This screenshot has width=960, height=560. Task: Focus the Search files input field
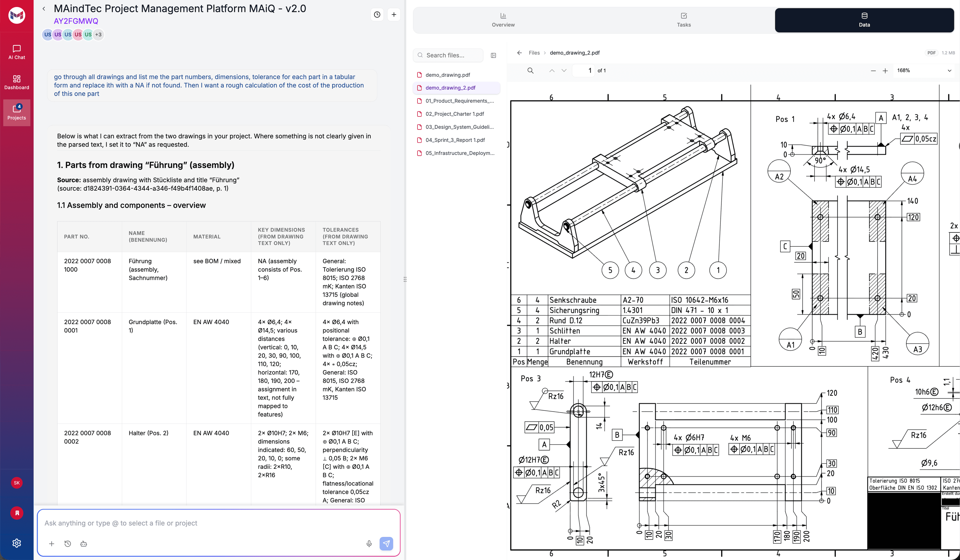(452, 55)
